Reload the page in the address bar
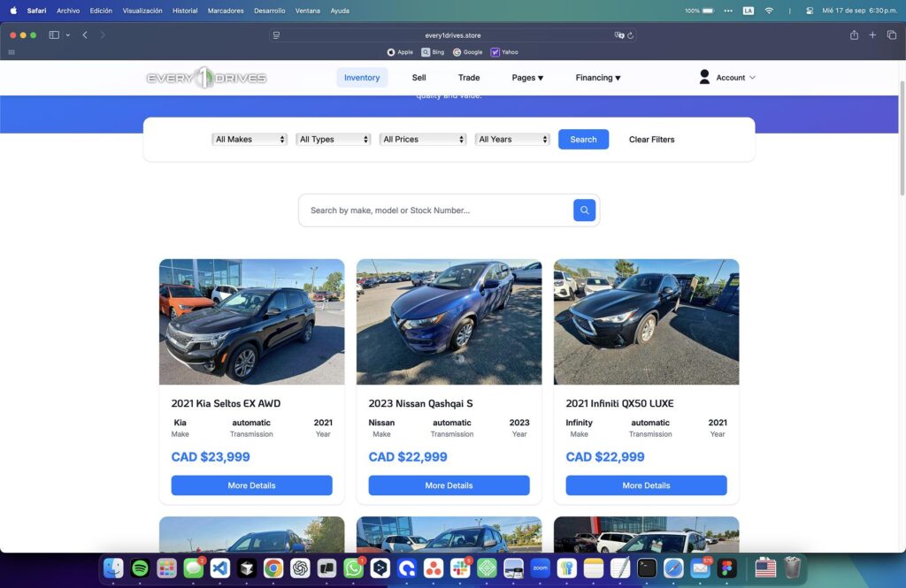Viewport: 906px width, 588px height. [631, 35]
